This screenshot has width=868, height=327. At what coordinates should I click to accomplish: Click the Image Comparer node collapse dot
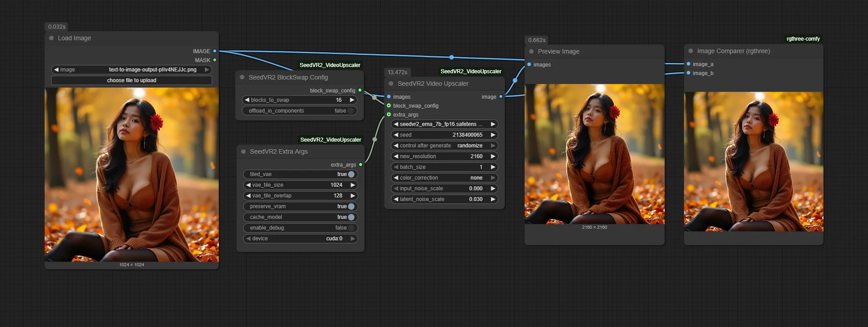point(691,51)
